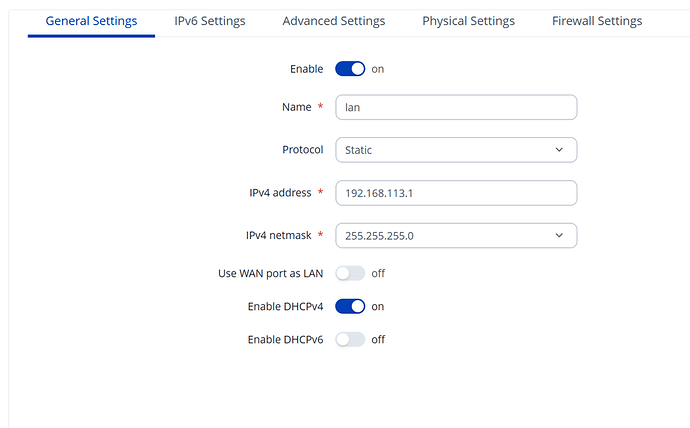
Task: Turn off the Enable interface toggle
Action: coord(350,69)
